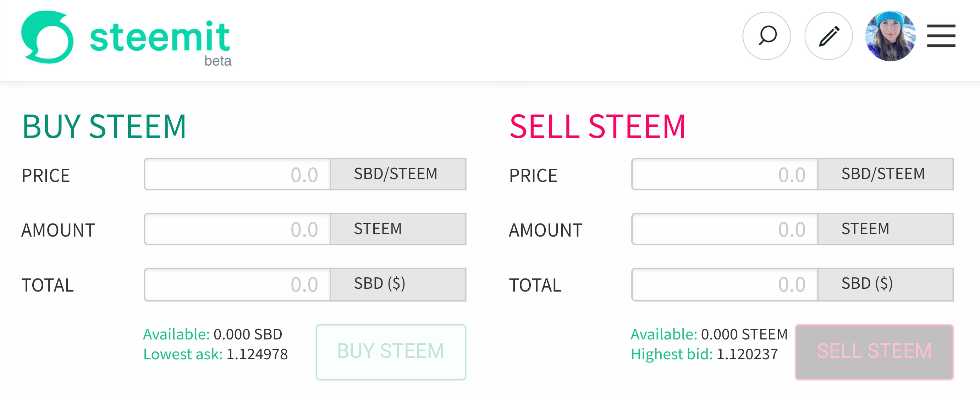Focus the buy PRICE input field
Screen dimensions: 980x393
(237, 174)
